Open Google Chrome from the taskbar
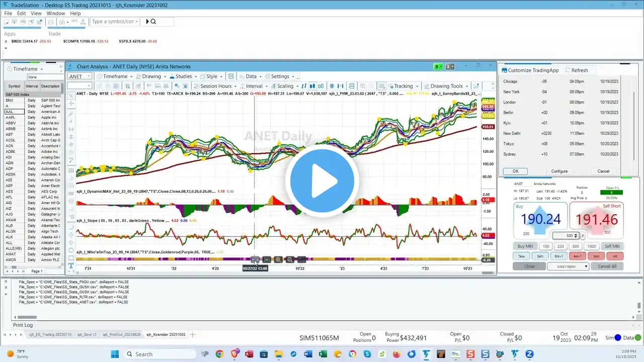 coord(219,354)
